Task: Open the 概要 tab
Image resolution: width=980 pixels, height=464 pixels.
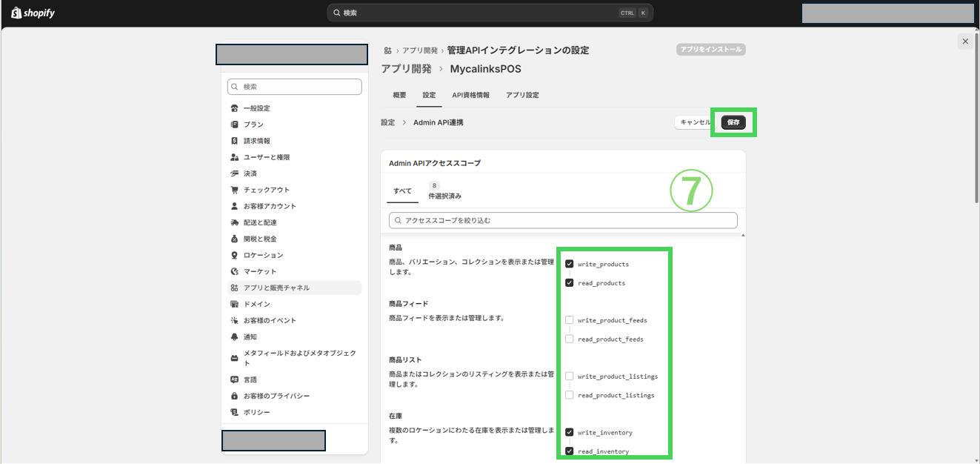Action: (x=399, y=95)
